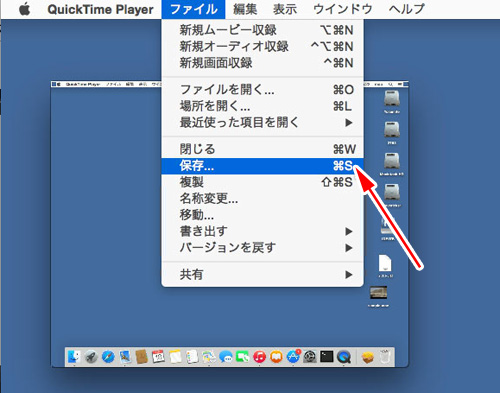
Task: Select 場所を開く… menu item
Action: tap(262, 106)
